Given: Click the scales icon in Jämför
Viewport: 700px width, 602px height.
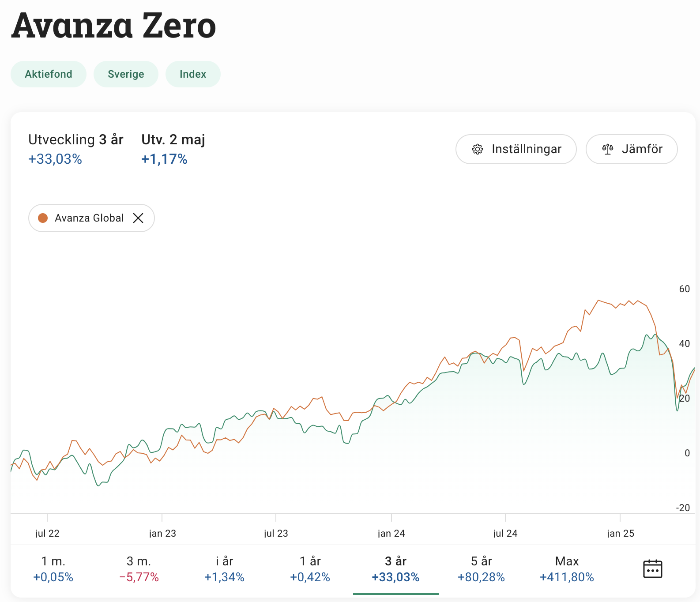Looking at the screenshot, I should (608, 149).
